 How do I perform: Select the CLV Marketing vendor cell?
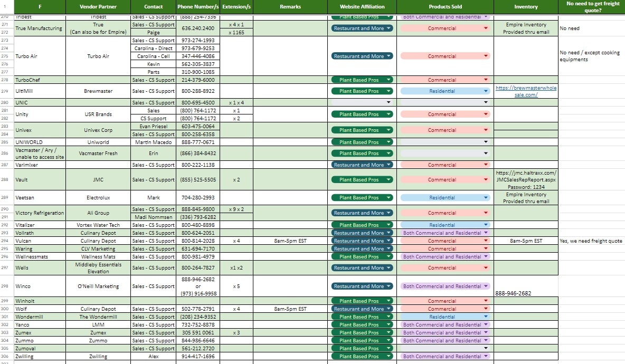(x=98, y=249)
